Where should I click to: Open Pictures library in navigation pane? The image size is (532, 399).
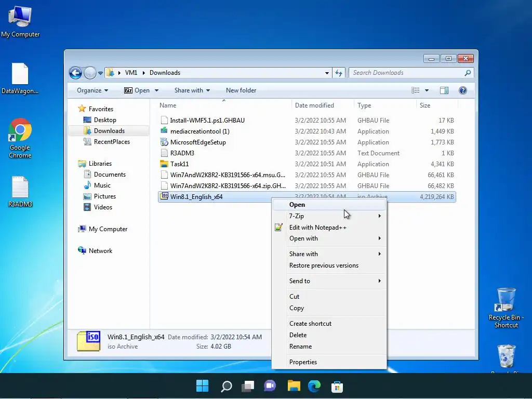click(x=104, y=196)
